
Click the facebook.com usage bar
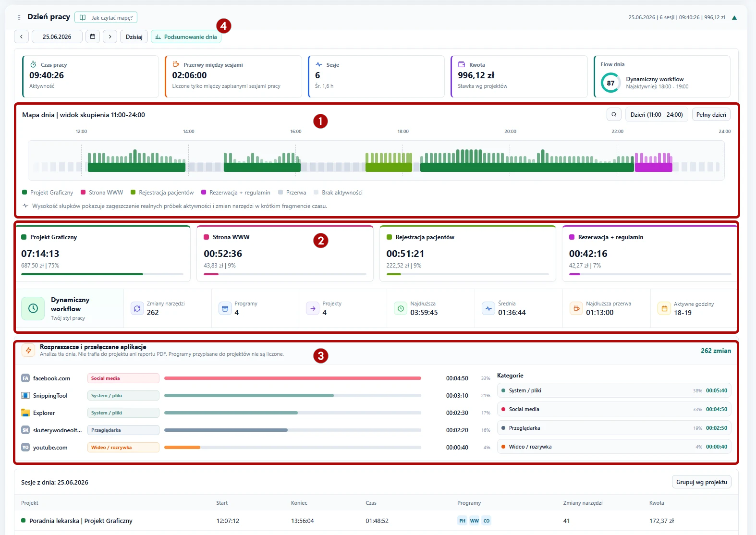click(x=293, y=378)
